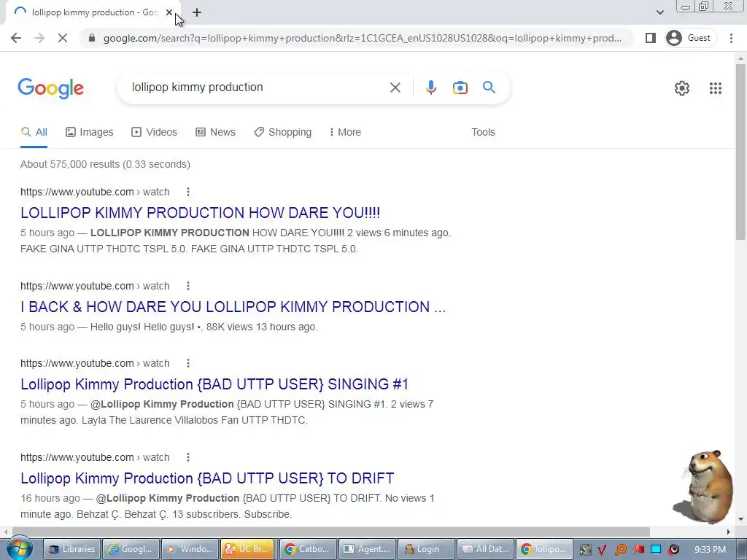Open the Windows Start button
Image resolution: width=747 pixels, height=560 pixels.
(19, 549)
